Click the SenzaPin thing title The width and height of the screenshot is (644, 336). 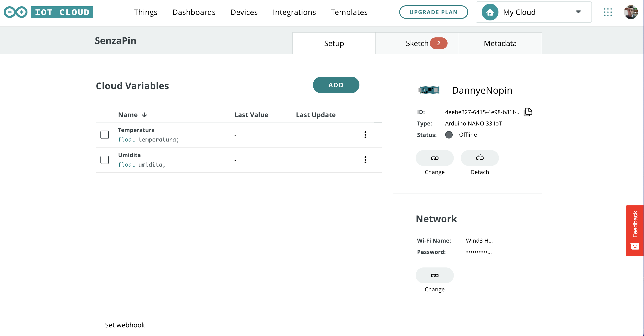coord(116,40)
